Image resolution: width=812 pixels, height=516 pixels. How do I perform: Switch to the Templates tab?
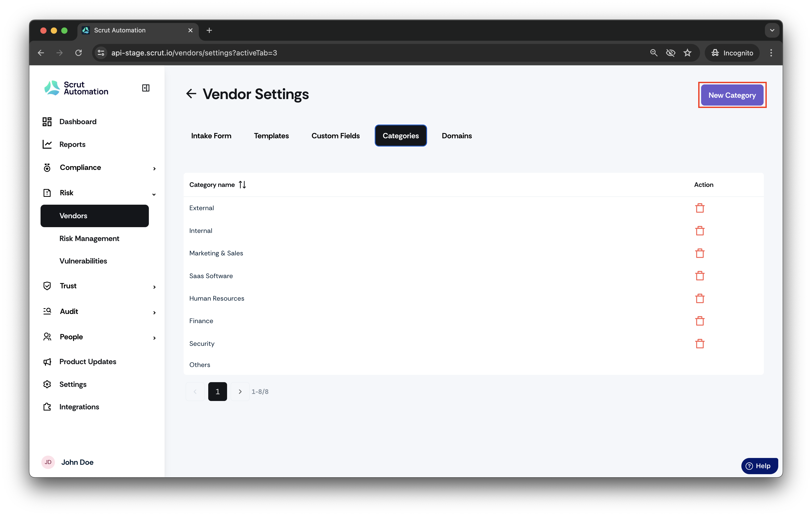pos(271,135)
